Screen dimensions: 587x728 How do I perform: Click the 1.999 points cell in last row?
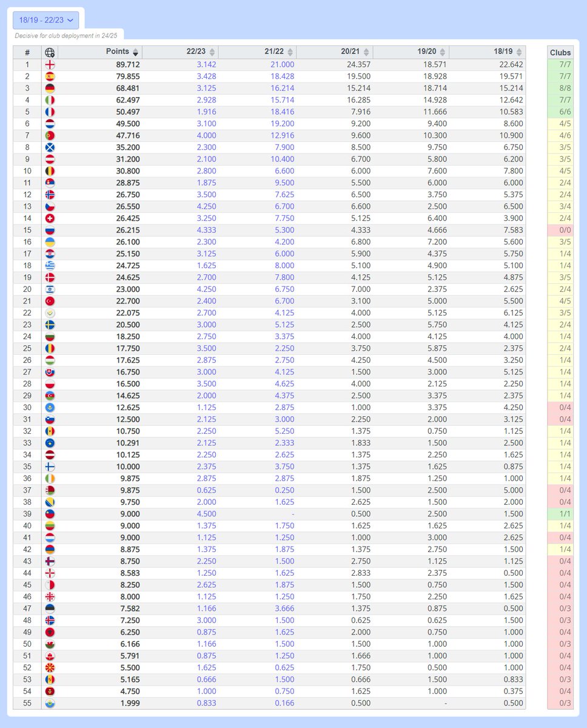pyautogui.click(x=130, y=703)
